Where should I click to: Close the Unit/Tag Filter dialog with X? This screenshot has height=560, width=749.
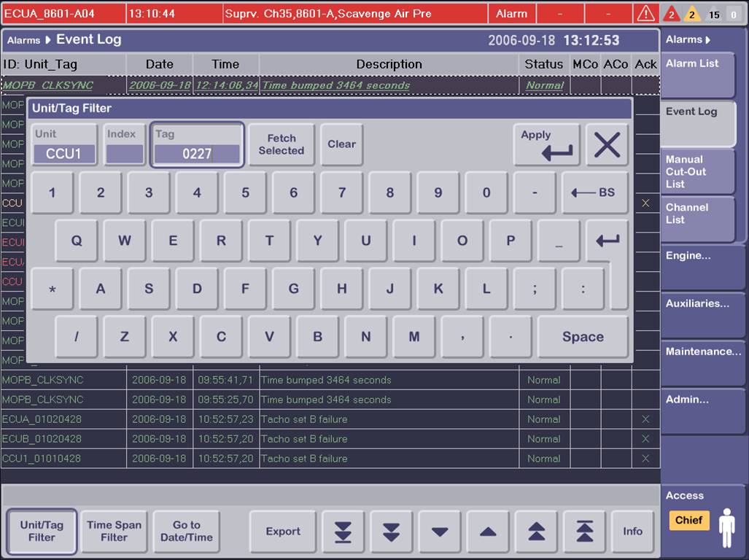pos(607,145)
